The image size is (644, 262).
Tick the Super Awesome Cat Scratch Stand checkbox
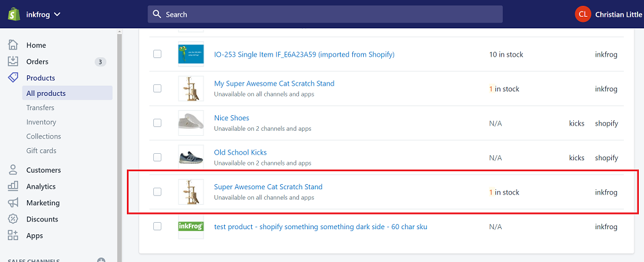tap(157, 192)
